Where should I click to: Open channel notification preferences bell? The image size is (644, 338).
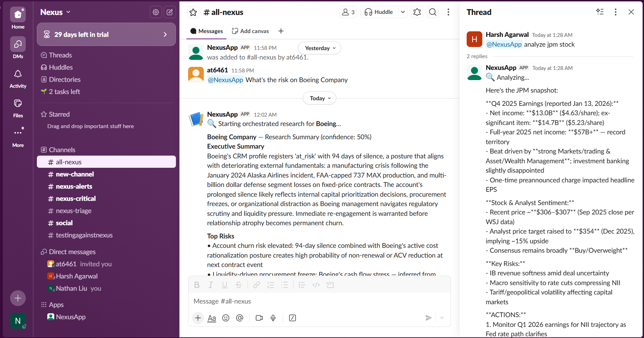click(417, 12)
